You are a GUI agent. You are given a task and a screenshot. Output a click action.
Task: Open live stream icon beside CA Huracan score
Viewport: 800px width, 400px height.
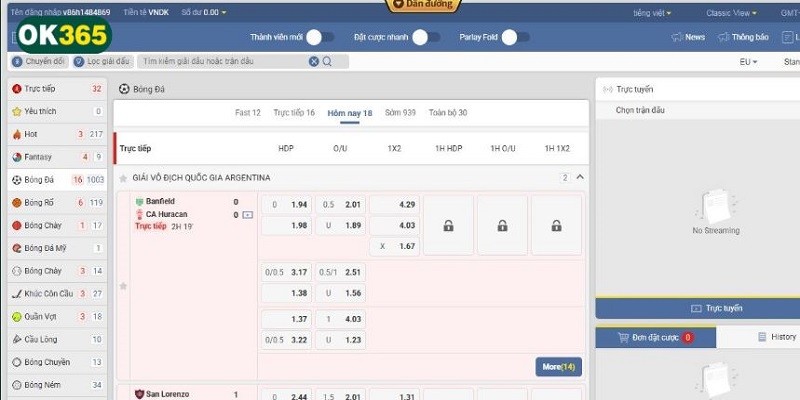(247, 215)
